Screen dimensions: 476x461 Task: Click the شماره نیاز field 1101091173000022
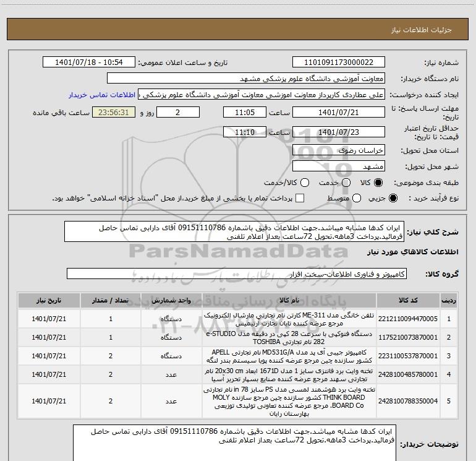[x=339, y=62]
